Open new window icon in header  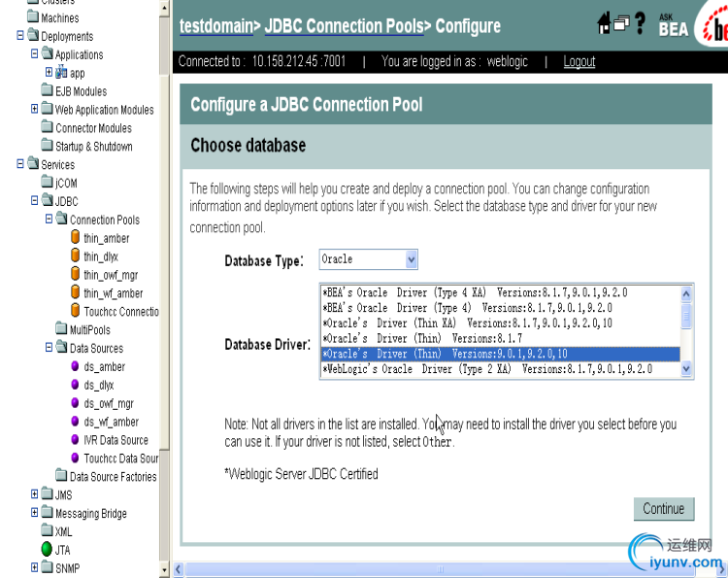click(621, 23)
